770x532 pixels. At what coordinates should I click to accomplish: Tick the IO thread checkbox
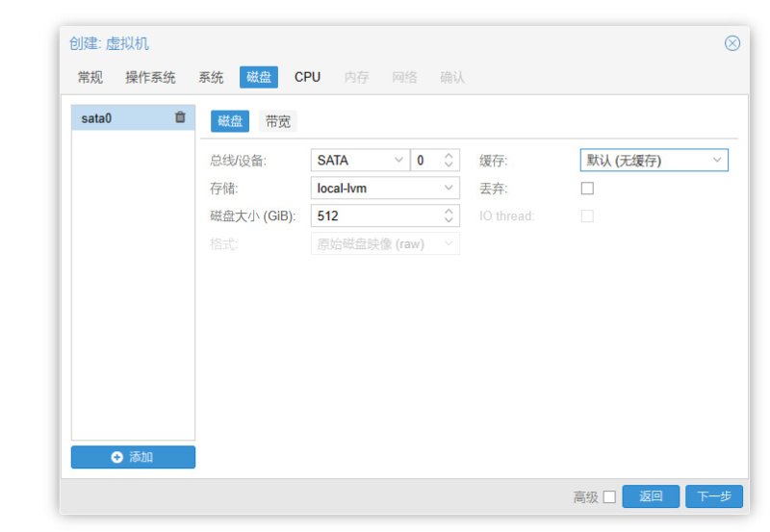click(x=587, y=215)
